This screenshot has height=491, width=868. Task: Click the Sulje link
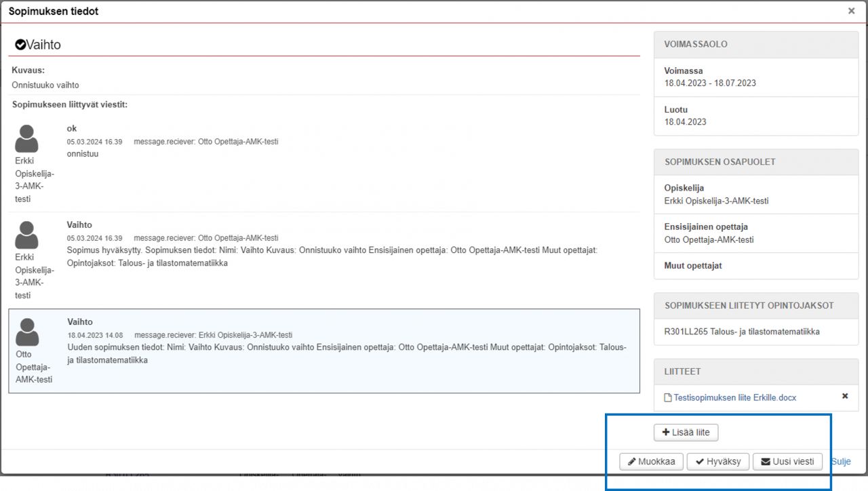pyautogui.click(x=841, y=462)
